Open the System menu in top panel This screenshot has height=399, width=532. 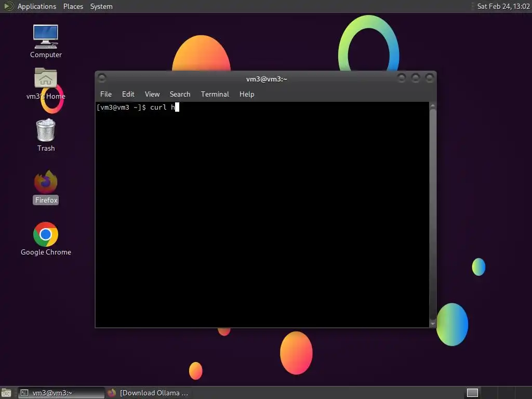(101, 6)
